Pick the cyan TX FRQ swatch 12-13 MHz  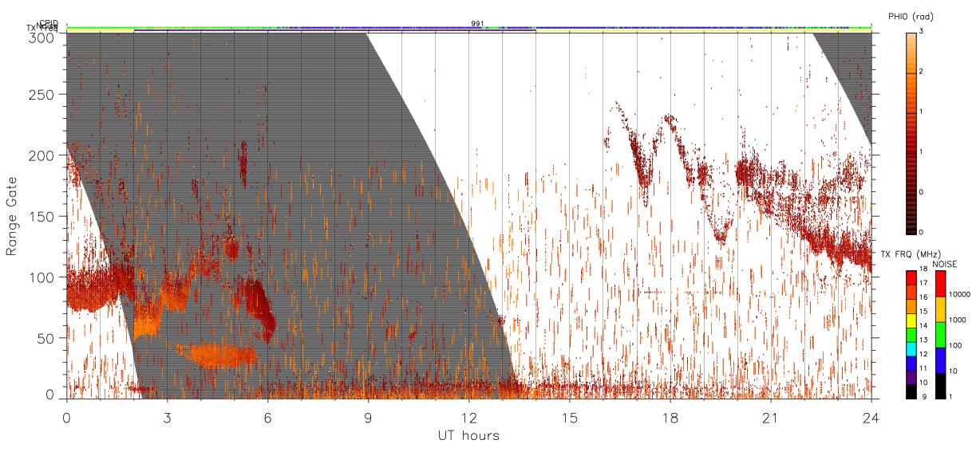click(911, 348)
